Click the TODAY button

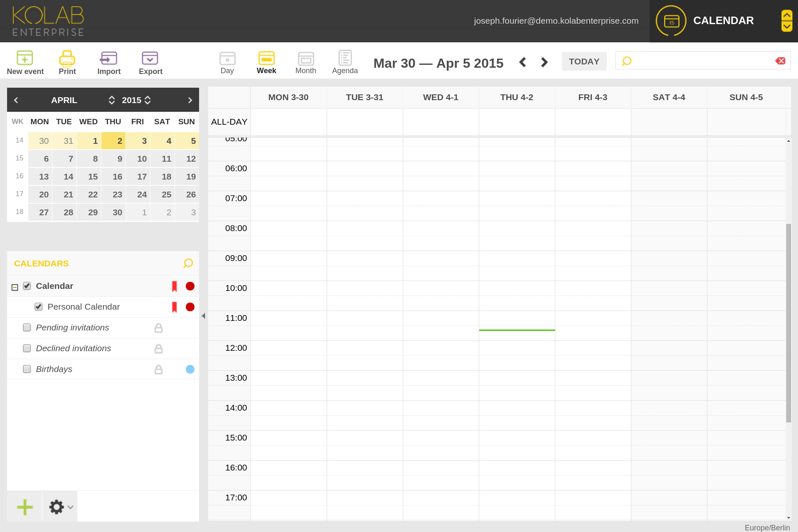[x=584, y=62]
